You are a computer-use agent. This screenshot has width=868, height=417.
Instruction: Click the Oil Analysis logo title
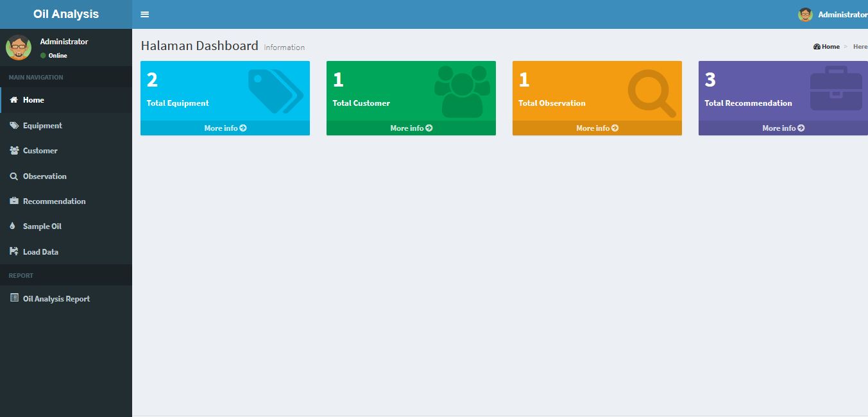coord(66,14)
